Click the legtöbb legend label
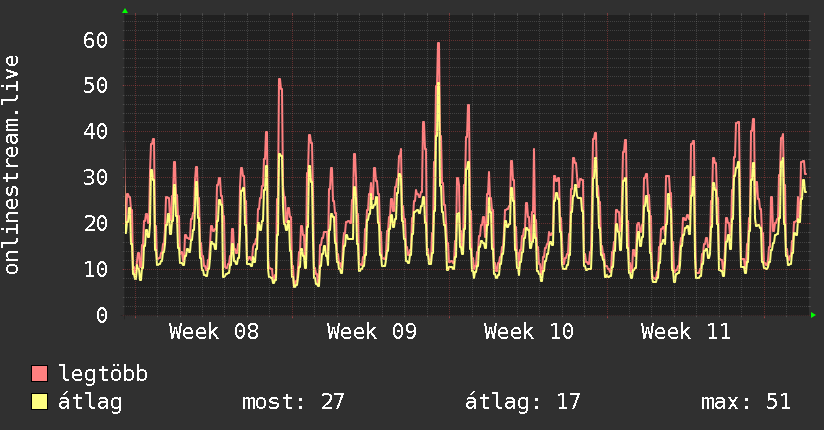The image size is (824, 430). (x=104, y=374)
